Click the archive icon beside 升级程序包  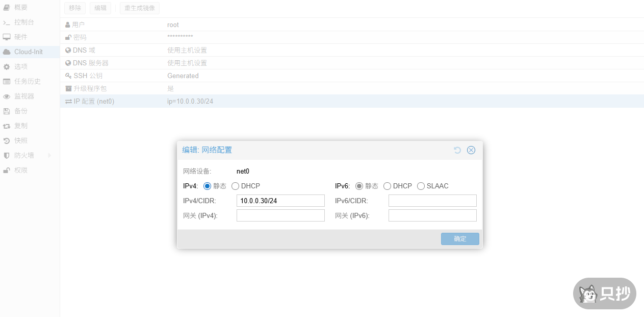pyautogui.click(x=68, y=88)
